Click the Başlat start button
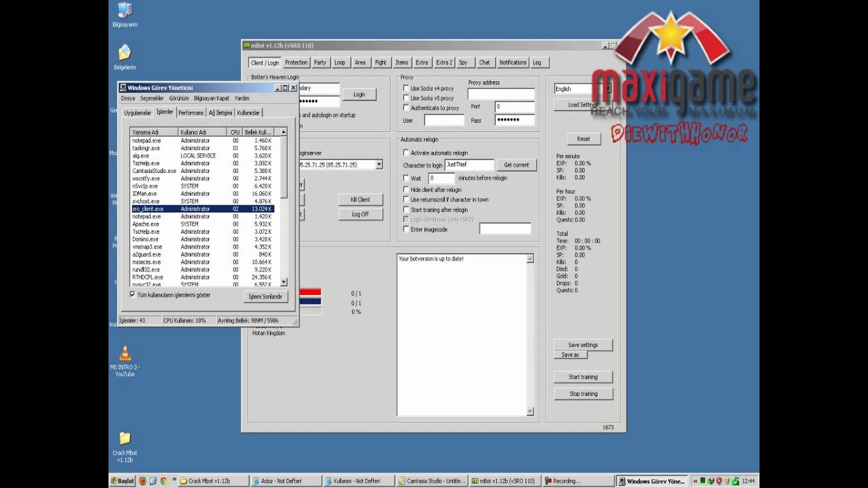The image size is (868, 488). (x=123, y=481)
